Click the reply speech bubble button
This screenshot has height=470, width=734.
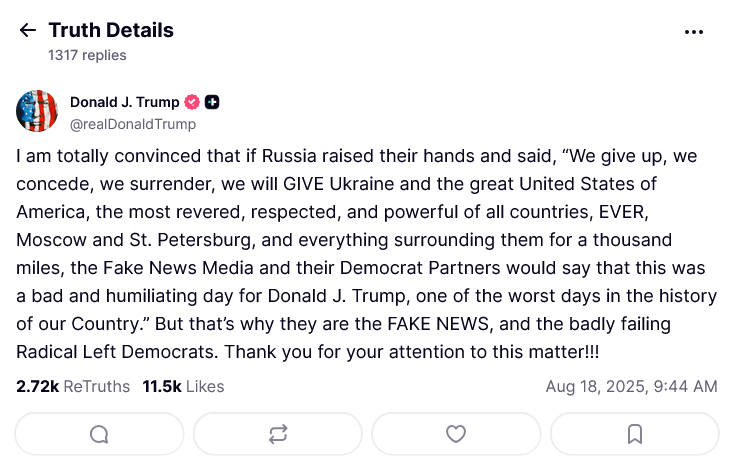[x=99, y=434]
